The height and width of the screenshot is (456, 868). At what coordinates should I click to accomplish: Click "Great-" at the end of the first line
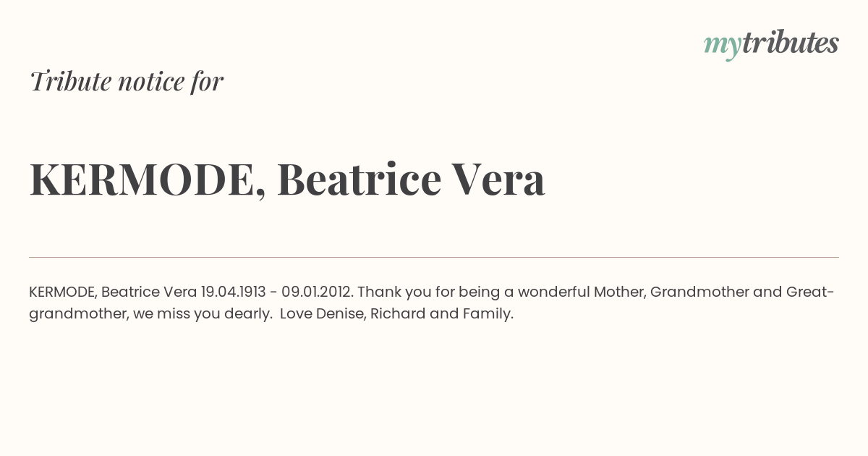pos(810,292)
